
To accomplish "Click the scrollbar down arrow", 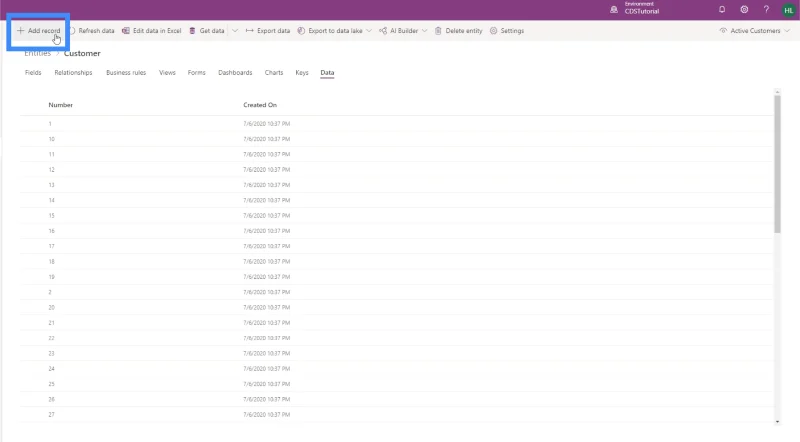I will pyautogui.click(x=777, y=422).
